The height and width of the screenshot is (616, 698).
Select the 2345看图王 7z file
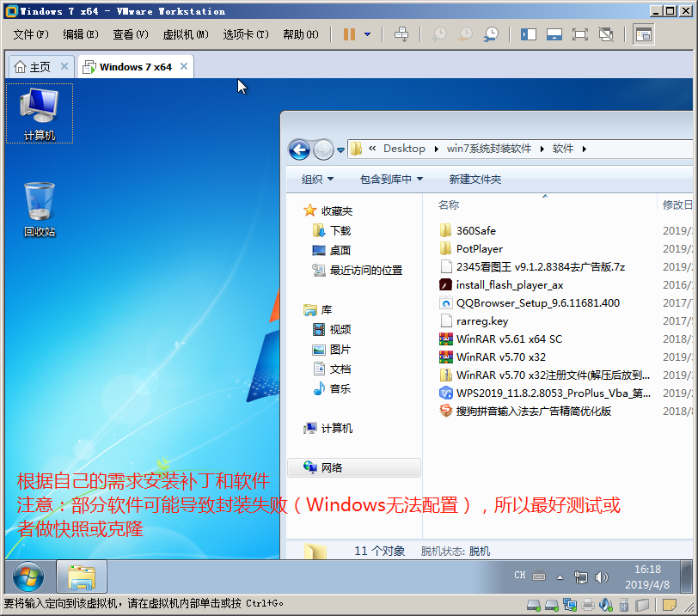(532, 267)
